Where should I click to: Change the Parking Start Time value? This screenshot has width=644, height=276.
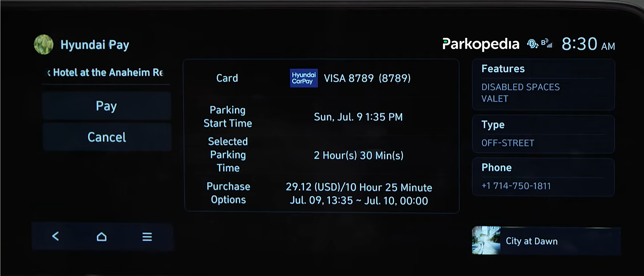[358, 117]
